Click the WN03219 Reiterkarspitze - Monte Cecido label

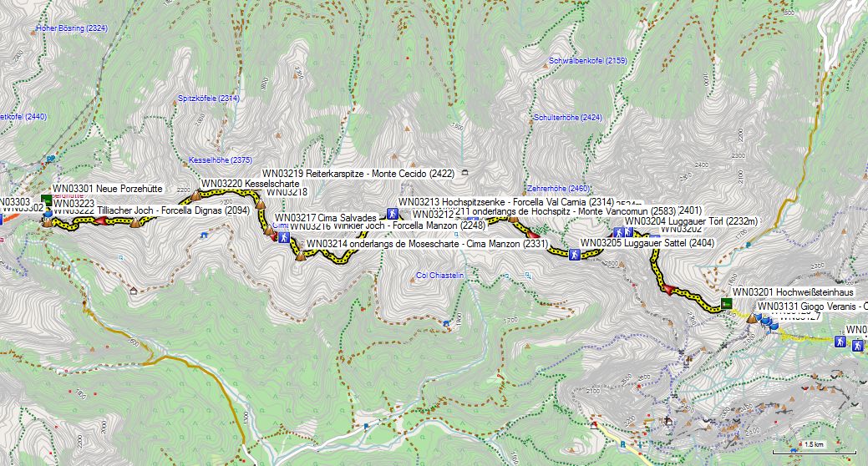pyautogui.click(x=358, y=174)
